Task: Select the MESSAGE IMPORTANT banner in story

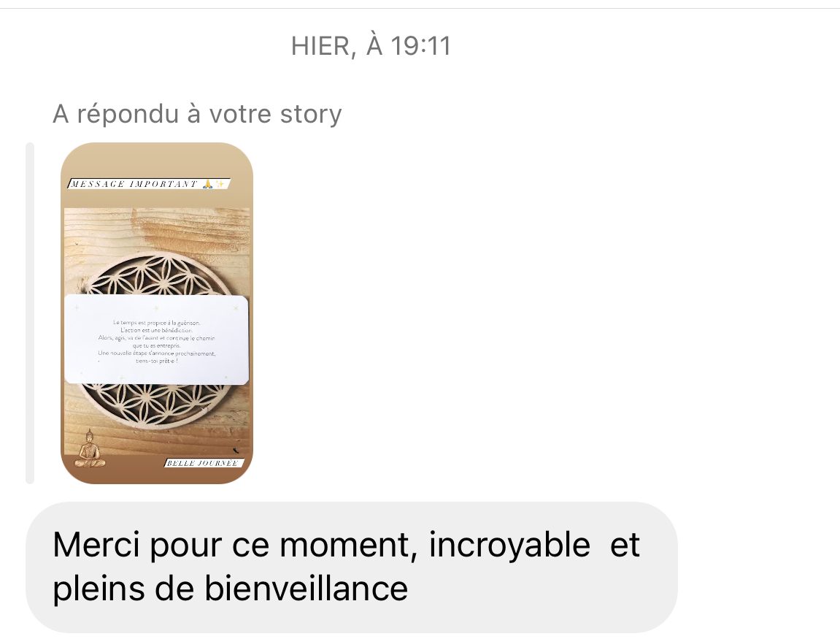Action: click(149, 184)
